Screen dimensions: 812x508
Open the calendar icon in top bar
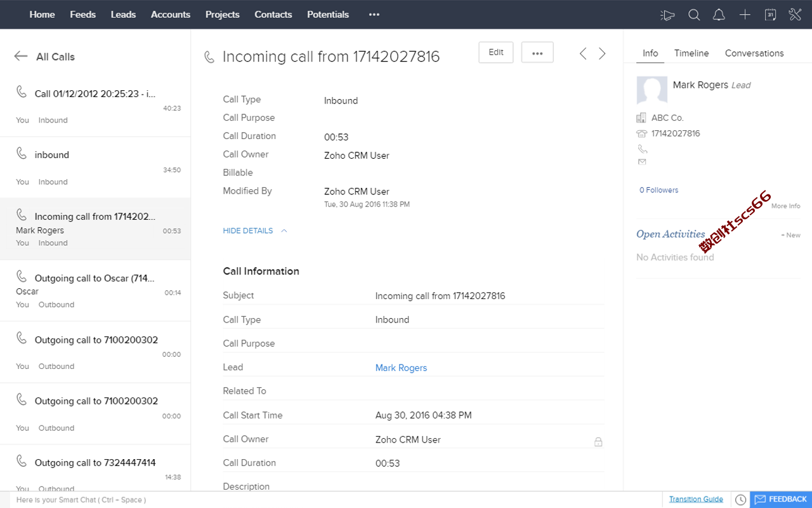770,15
